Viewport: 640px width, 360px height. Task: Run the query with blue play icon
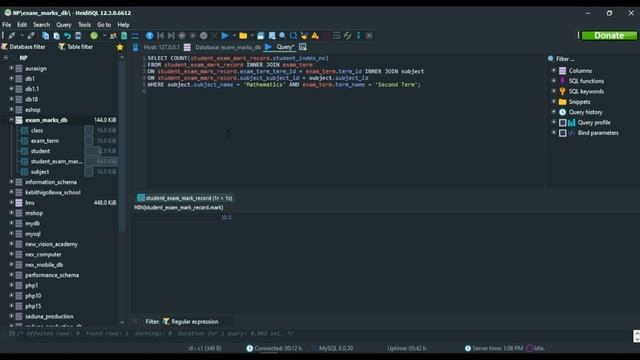pyautogui.click(x=224, y=36)
